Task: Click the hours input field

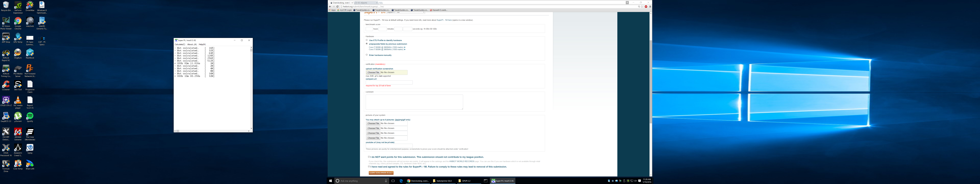Action: pyautogui.click(x=369, y=29)
